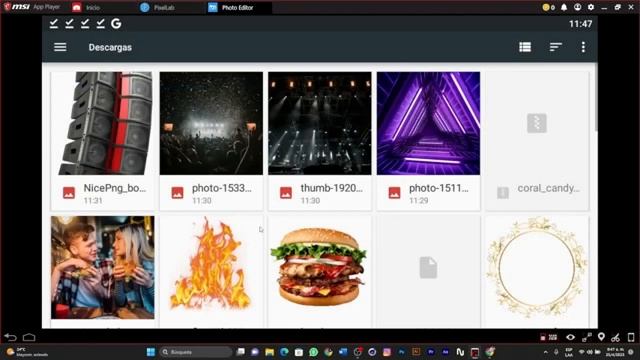640x360 pixels.
Task: Click the files list vertical scrollbar
Action: pos(596,98)
